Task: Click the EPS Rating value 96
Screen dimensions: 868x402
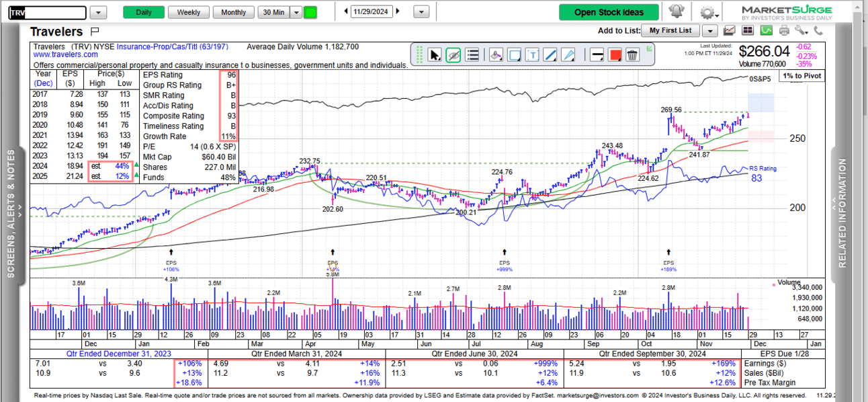Action: pos(231,75)
